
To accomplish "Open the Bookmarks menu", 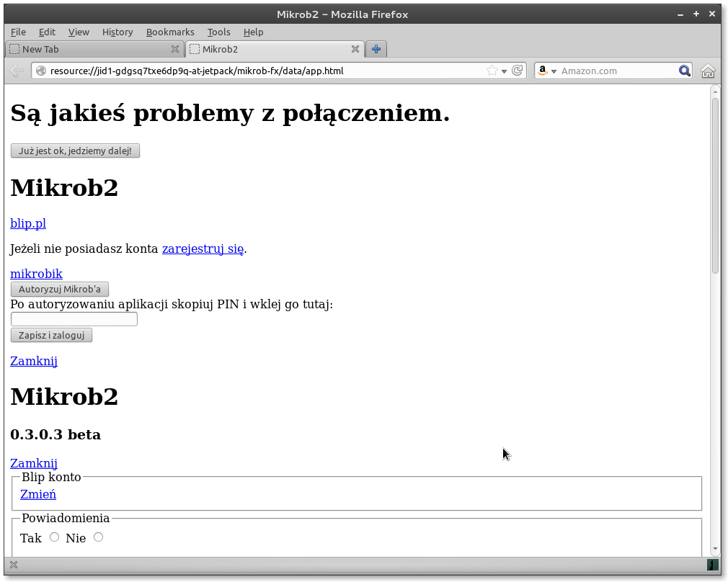I will tap(170, 32).
